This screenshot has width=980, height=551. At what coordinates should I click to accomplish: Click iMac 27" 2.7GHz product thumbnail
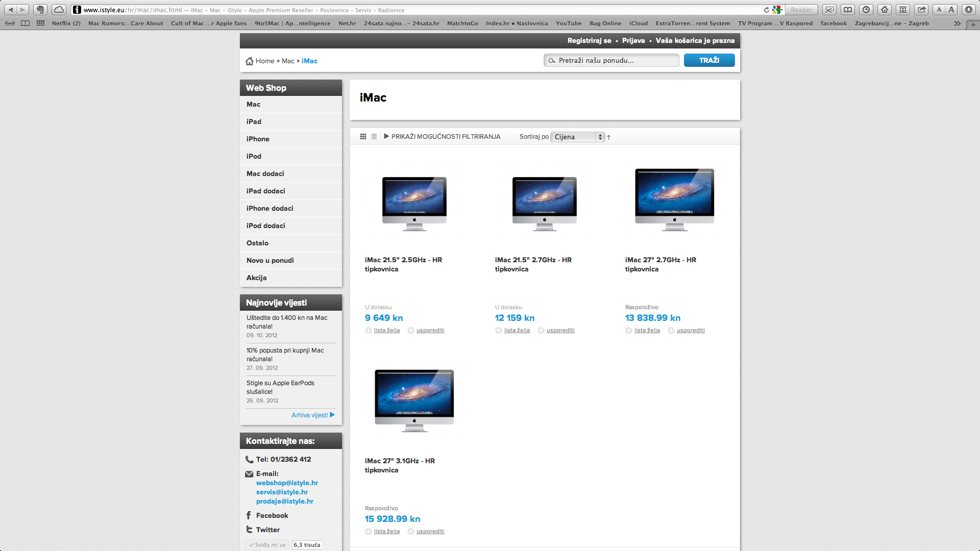click(x=675, y=199)
